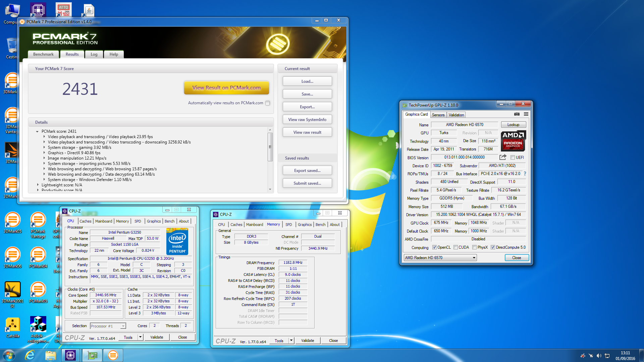
Task: Open Tools dropdown arrow in Memory window
Action: click(291, 341)
